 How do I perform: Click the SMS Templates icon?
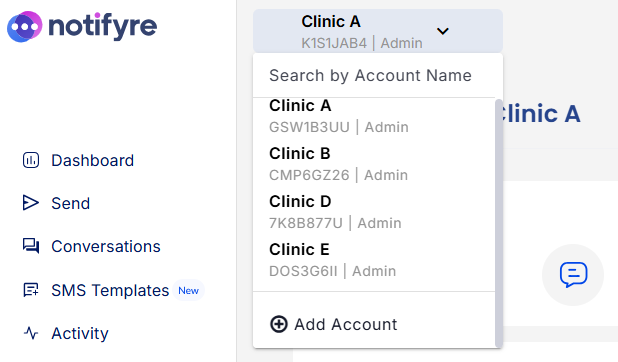pyautogui.click(x=31, y=290)
